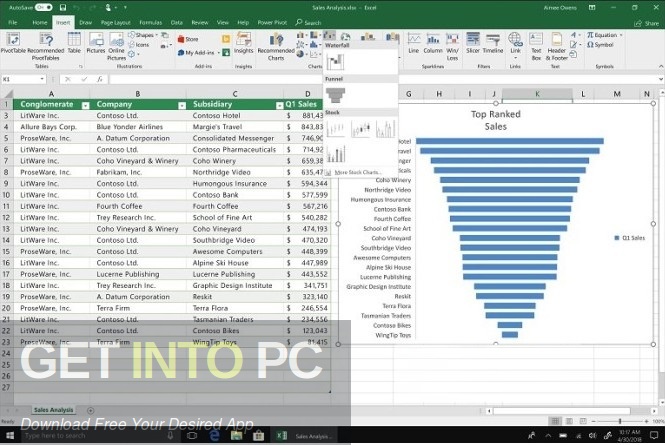Open File Explorer from the taskbar
665x445 pixels.
[x=236, y=436]
